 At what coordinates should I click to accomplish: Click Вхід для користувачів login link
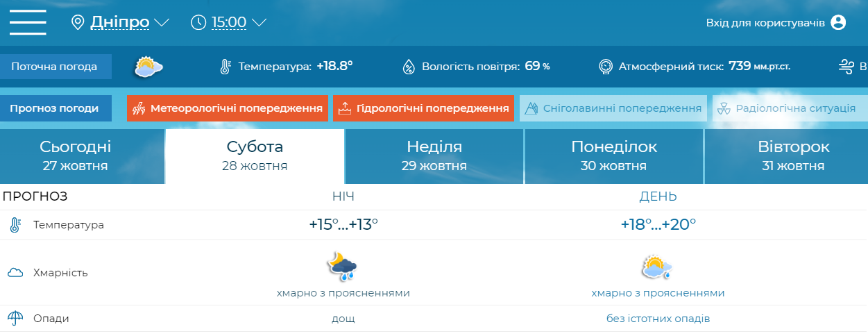(765, 23)
